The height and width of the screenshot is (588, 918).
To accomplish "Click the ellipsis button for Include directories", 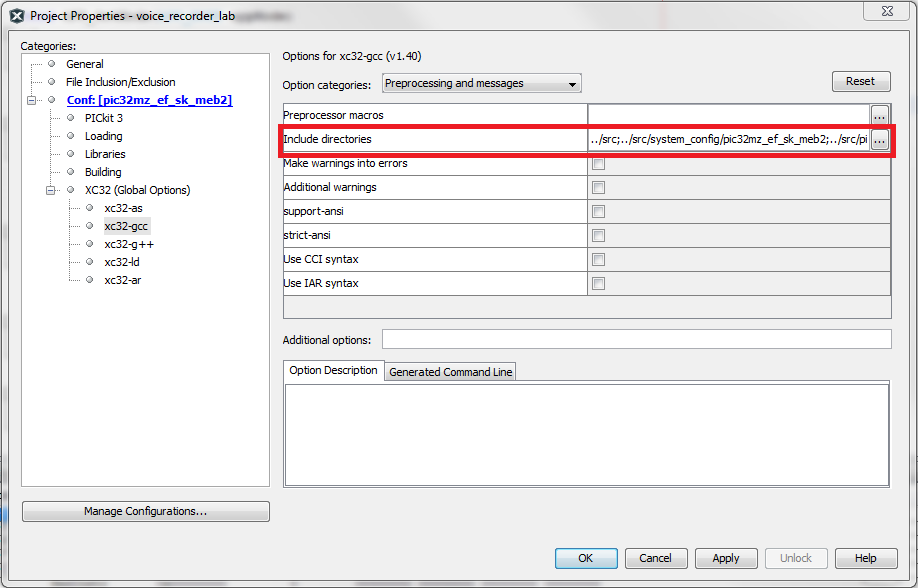I will click(879, 141).
